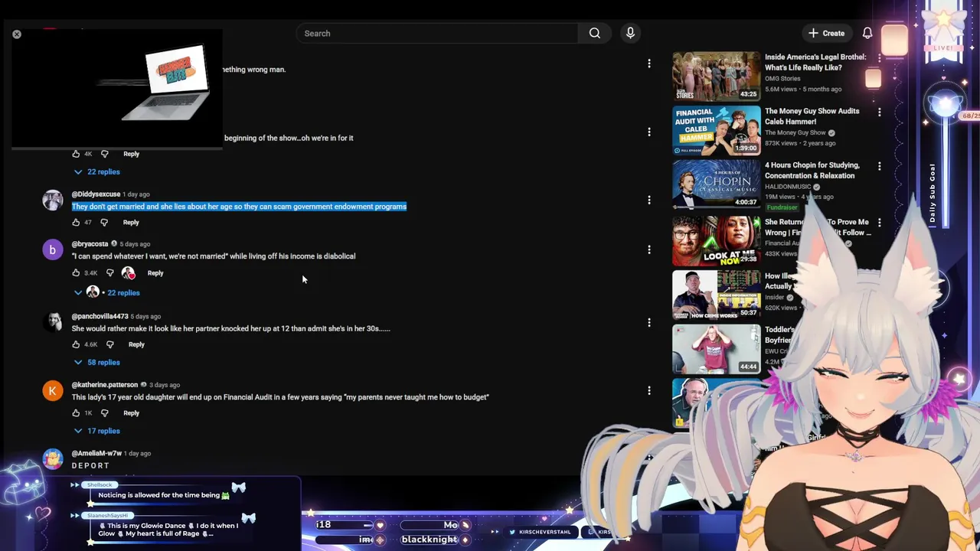The width and height of the screenshot is (980, 551).
Task: Dislike the comment with 4K likes
Action: 104,154
